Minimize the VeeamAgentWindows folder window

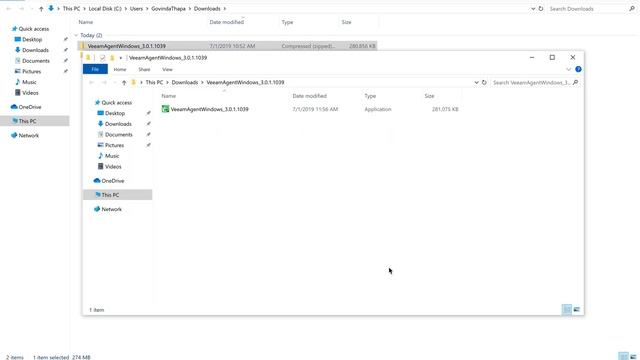532,58
